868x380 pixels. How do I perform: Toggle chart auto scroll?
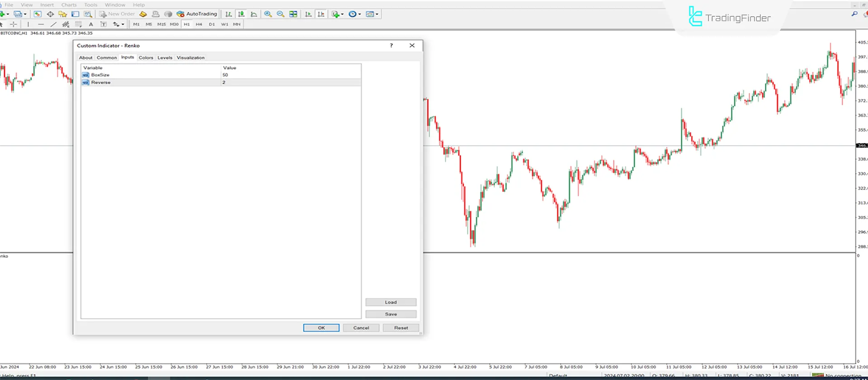pos(308,14)
